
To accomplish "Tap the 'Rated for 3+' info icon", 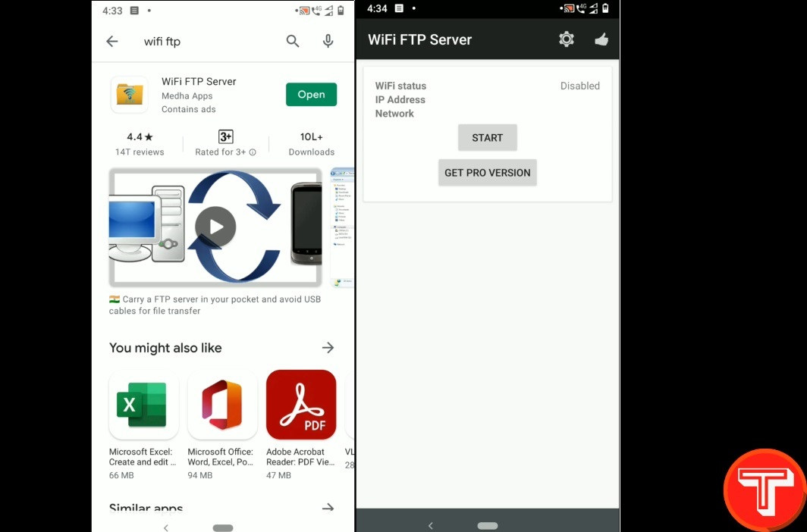I will tap(253, 152).
